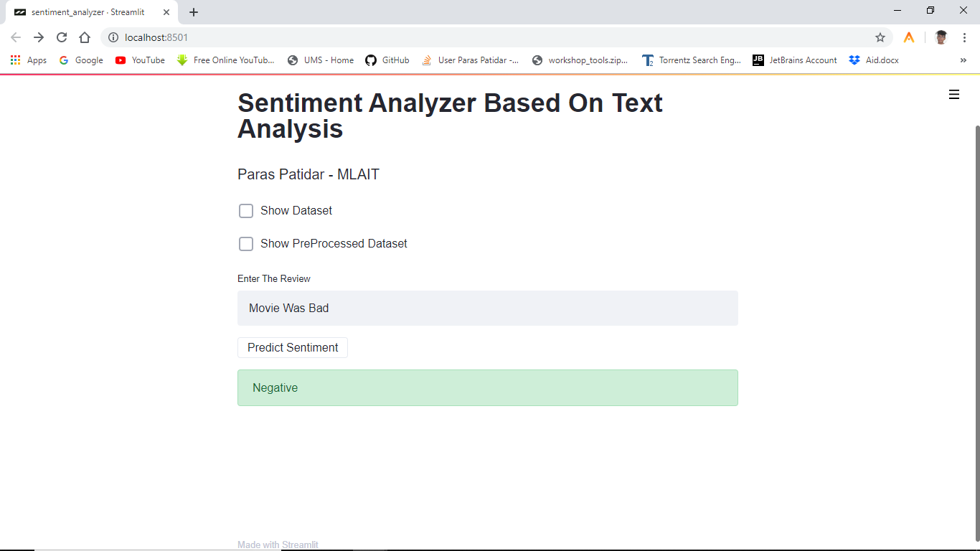Image resolution: width=980 pixels, height=551 pixels.
Task: Click the browser reload icon
Action: click(62, 37)
